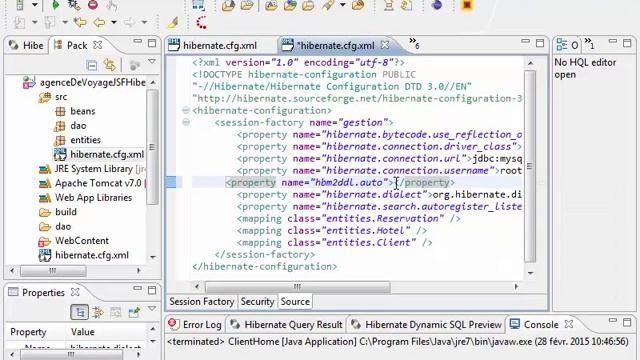
Task: Click the yellow highlighter marker icon in the toolbar
Action: pos(173,22)
